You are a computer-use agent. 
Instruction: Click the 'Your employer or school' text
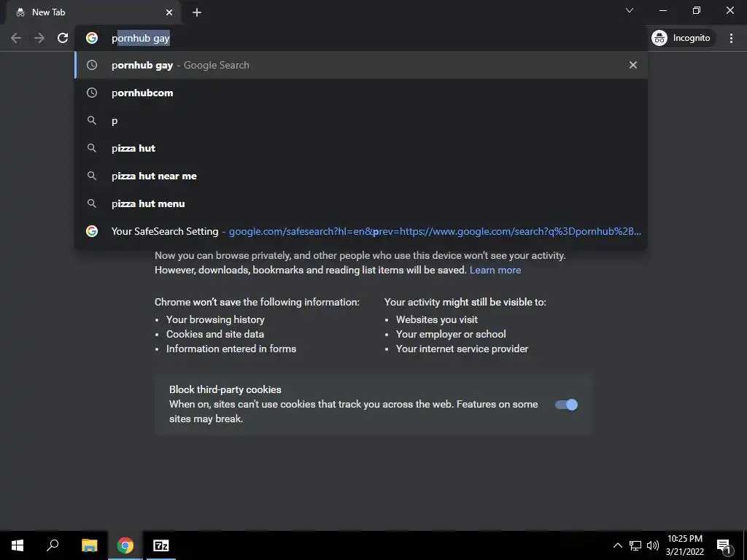[x=451, y=334]
